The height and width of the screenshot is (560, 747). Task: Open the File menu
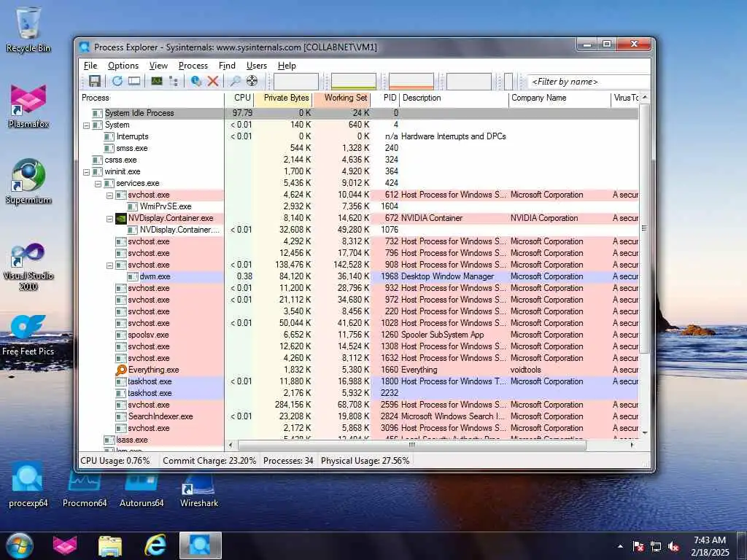click(90, 66)
